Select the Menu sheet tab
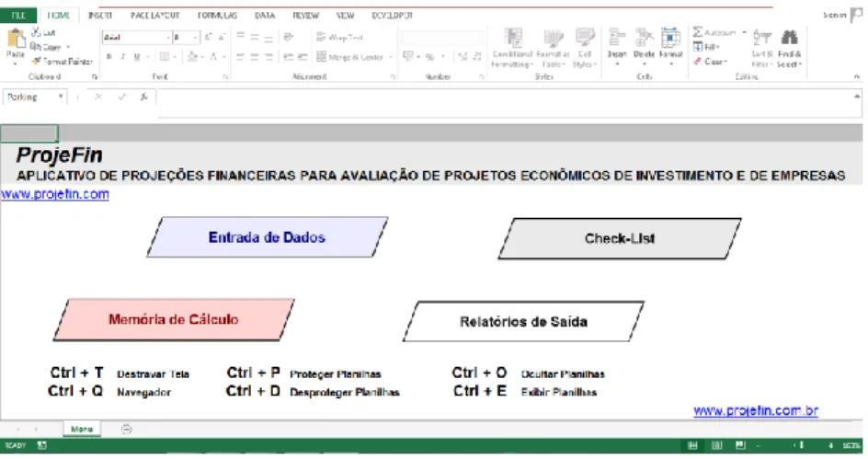 tap(82, 429)
